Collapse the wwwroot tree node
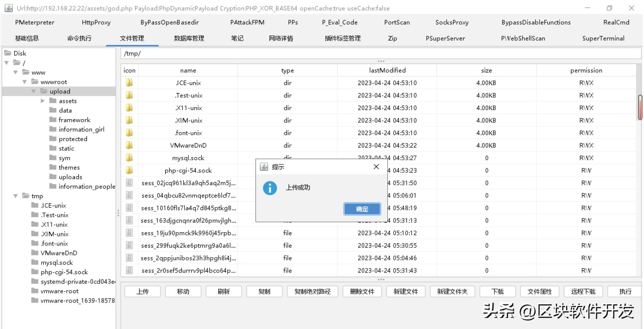 [x=24, y=82]
